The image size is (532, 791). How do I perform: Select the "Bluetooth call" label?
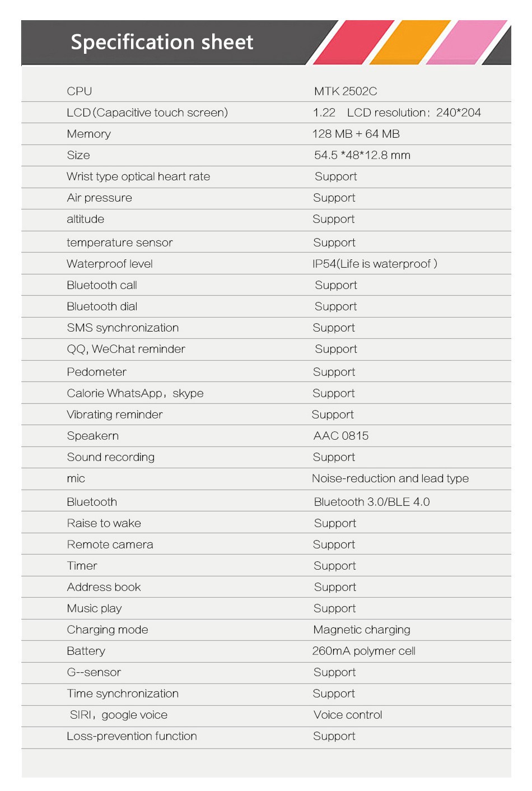point(102,285)
